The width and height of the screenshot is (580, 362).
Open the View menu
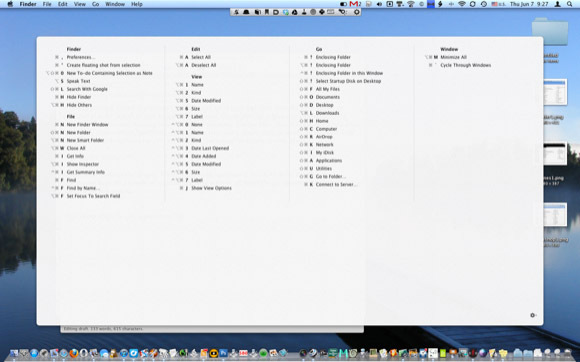[80, 4]
